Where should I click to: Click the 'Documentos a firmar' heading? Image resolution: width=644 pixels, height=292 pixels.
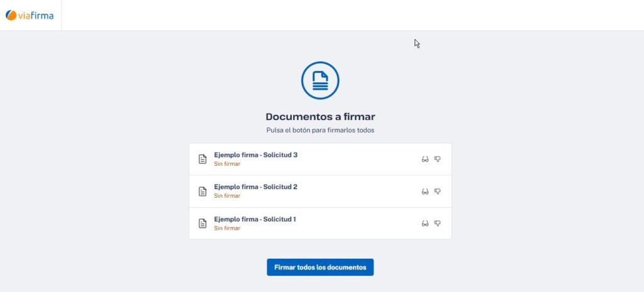pos(320,117)
